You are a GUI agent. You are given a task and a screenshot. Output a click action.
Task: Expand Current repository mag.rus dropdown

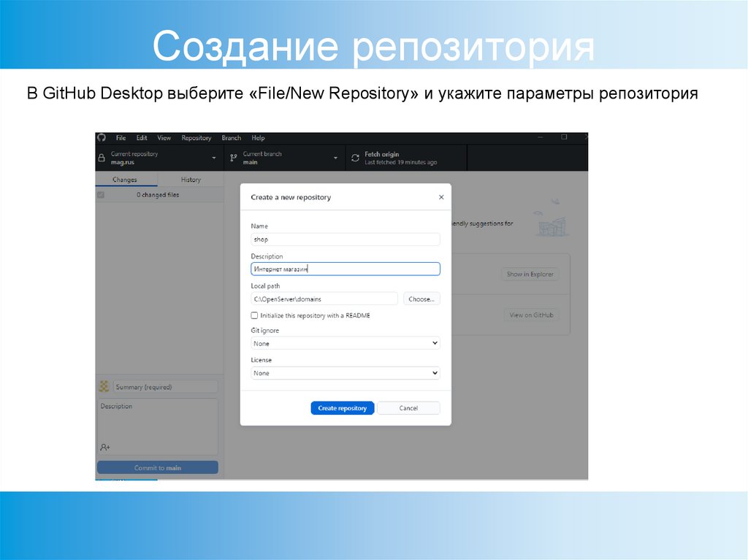tap(159, 158)
